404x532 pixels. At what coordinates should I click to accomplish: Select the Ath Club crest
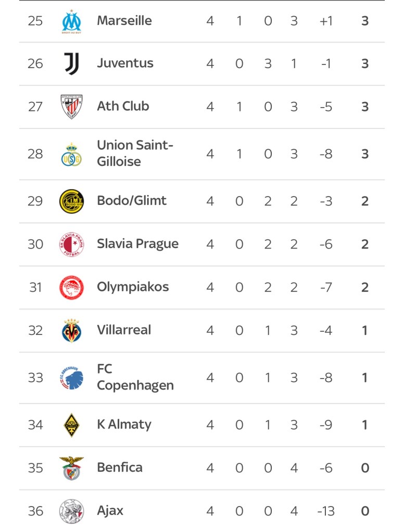(x=71, y=106)
